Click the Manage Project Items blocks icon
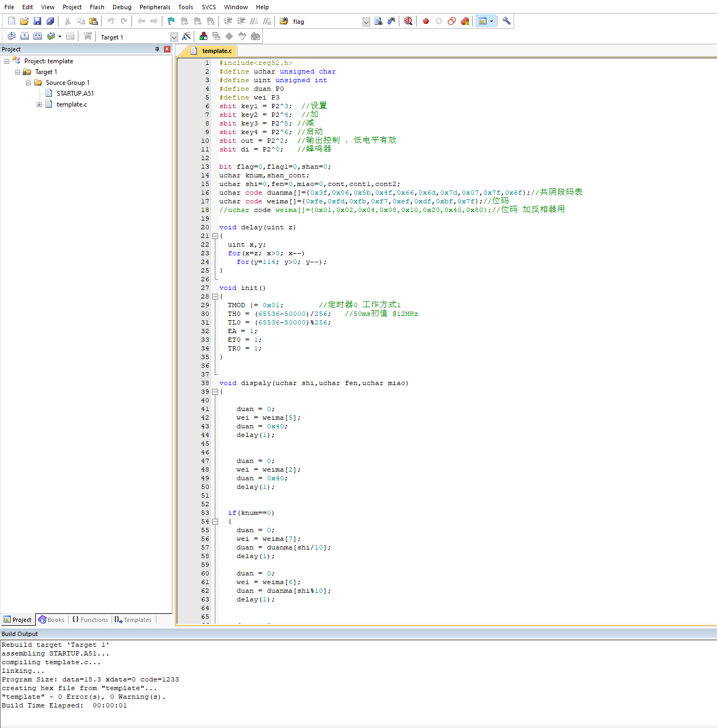This screenshot has height=728, width=717. [203, 36]
